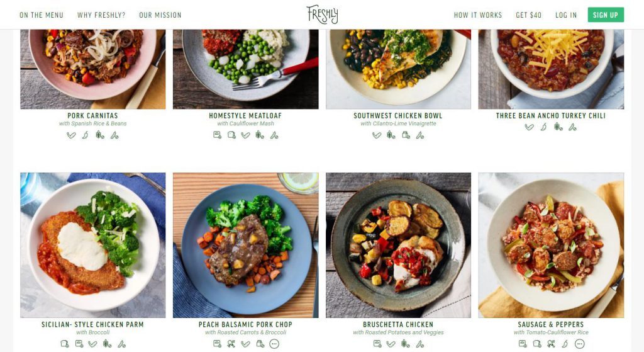The image size is (644, 352).
Task: Click the heart icon under Southwest Chicken Bowl
Action: tap(377, 135)
